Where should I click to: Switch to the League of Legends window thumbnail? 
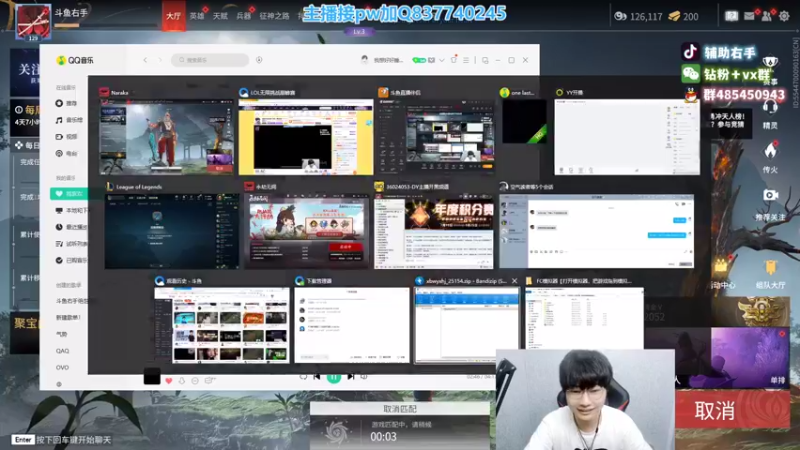[171, 231]
